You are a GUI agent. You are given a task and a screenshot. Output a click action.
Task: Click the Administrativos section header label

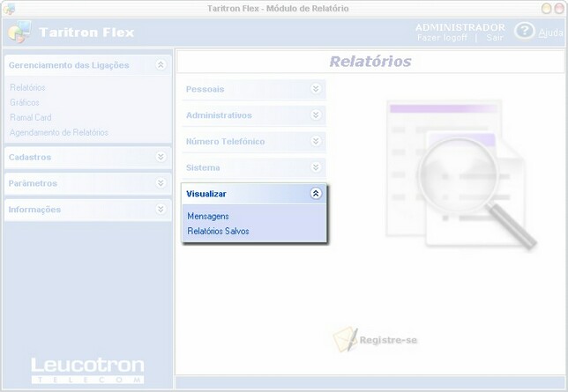(219, 115)
